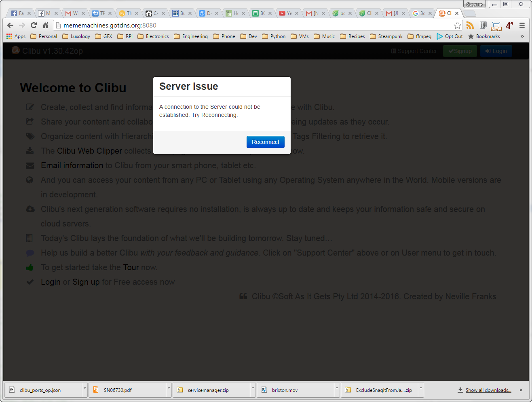Open the Engineering bookmarks folder
Image resolution: width=532 pixels, height=402 pixels.
tap(191, 36)
